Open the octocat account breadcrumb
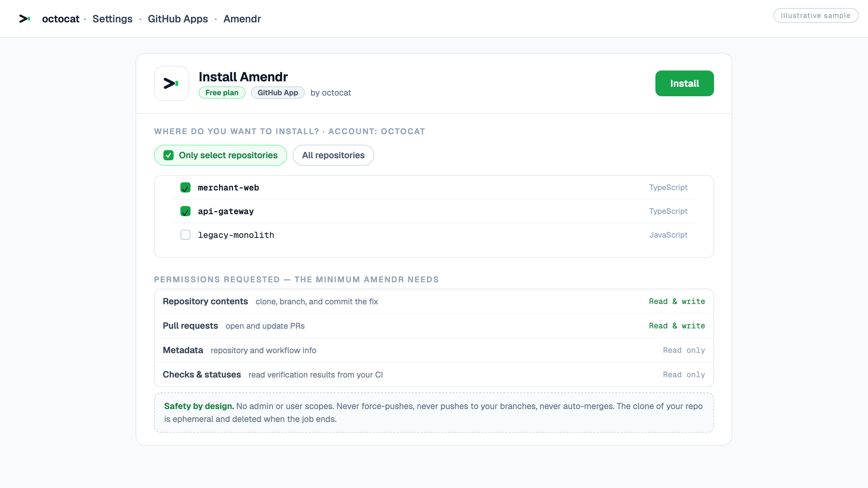 pos(61,19)
